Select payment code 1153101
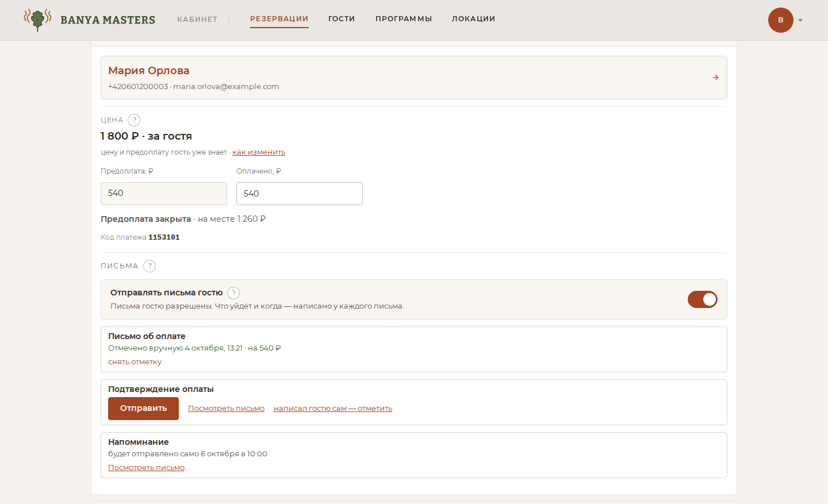The width and height of the screenshot is (828, 504). point(164,237)
